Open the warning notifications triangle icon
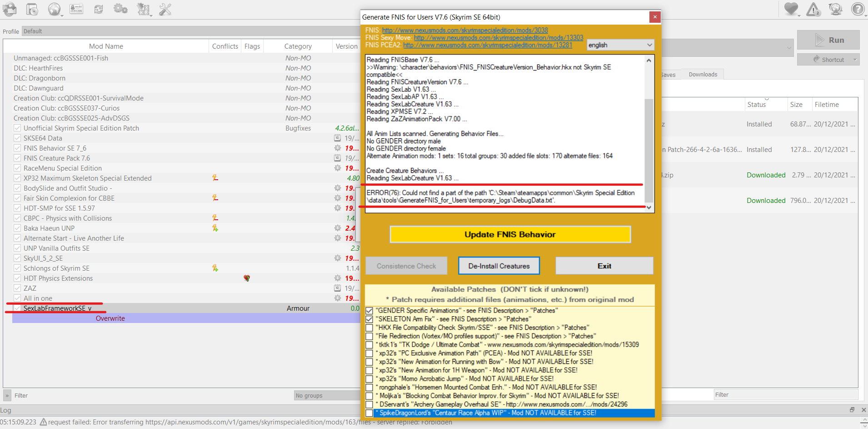This screenshot has width=868, height=429. click(x=813, y=9)
